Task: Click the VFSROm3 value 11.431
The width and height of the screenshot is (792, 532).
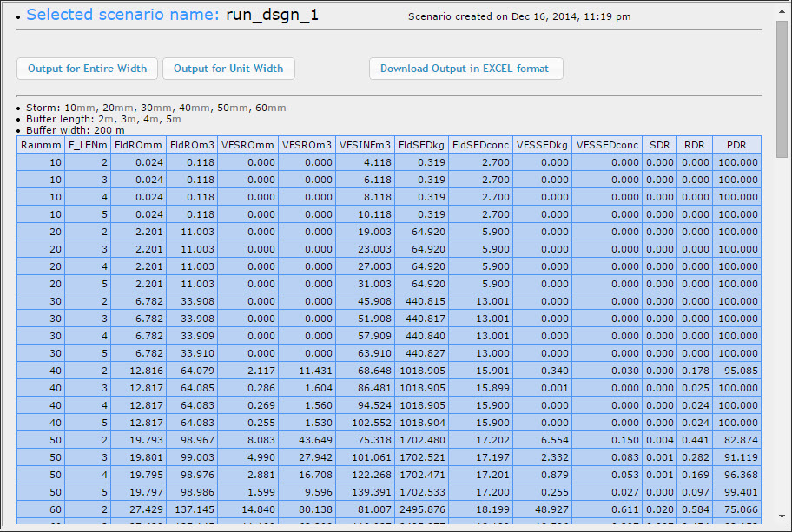Action: [307, 371]
